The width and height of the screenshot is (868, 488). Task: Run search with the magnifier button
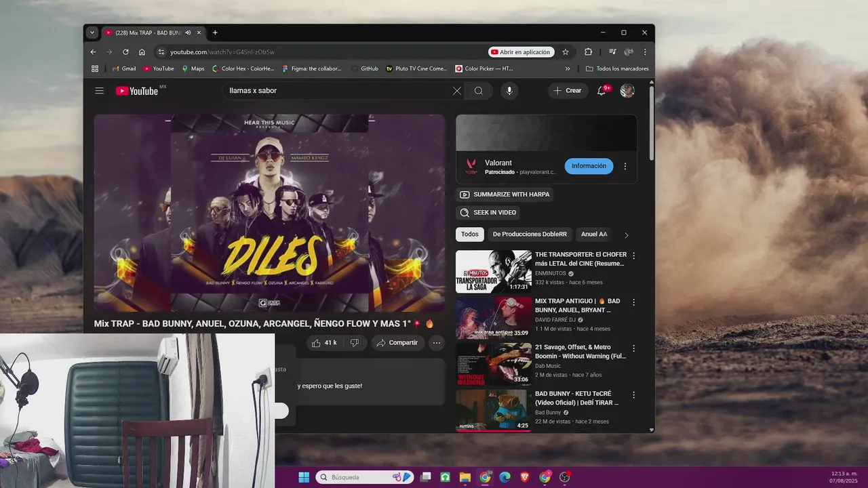(x=479, y=91)
